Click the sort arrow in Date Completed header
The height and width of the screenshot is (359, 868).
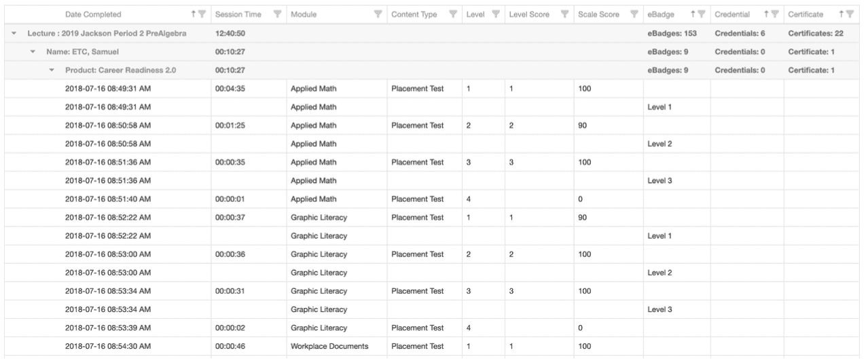(194, 15)
